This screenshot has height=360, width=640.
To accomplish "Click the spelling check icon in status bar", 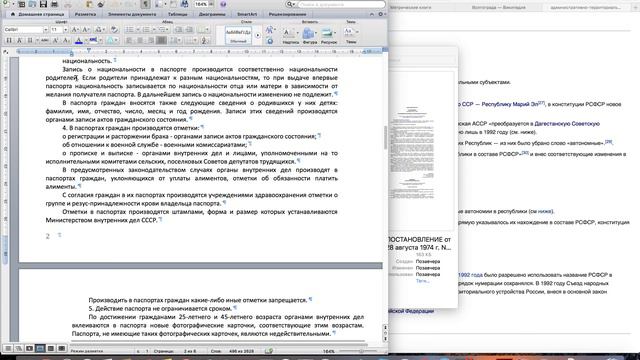I will (x=269, y=351).
